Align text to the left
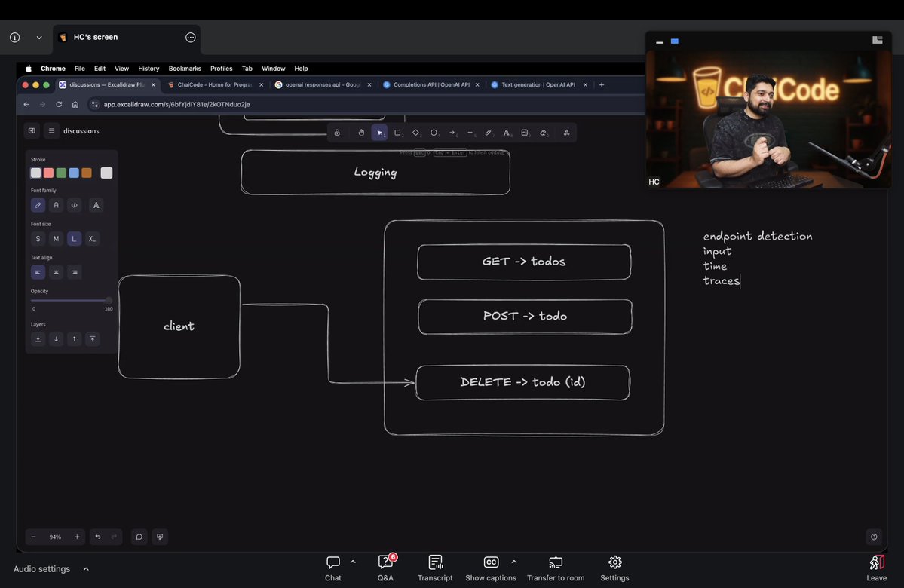 38,272
